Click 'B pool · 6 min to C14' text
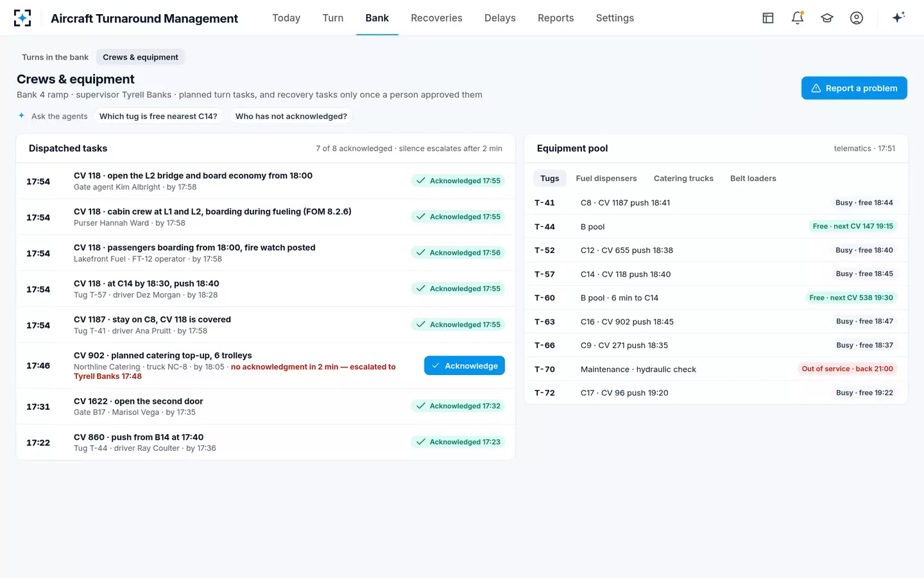 point(619,298)
